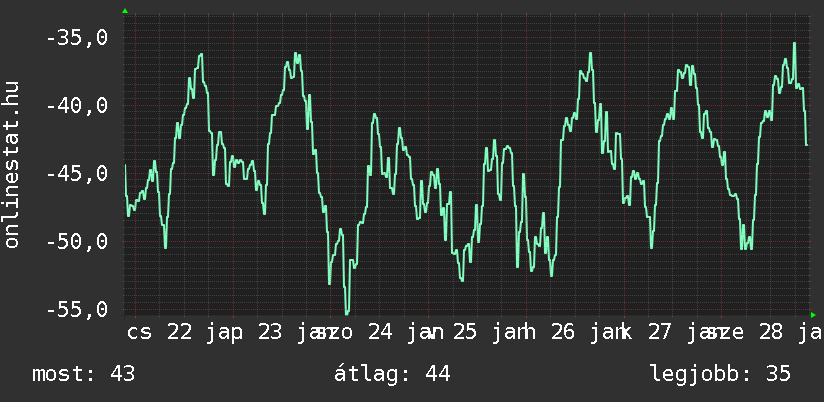824x402 pixels.
Task: Click the lowest dip of the graph line
Action: point(347,312)
